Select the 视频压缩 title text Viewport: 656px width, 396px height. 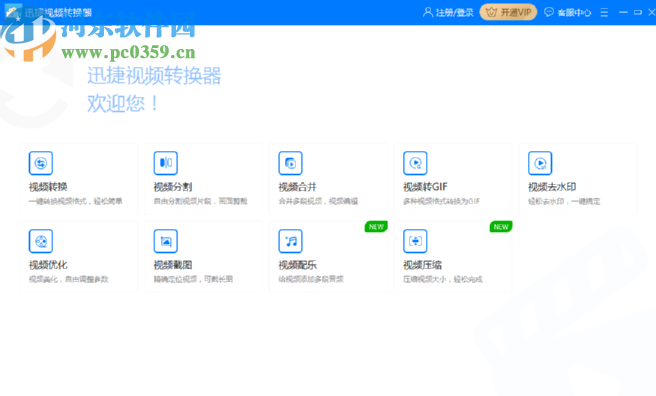click(422, 265)
